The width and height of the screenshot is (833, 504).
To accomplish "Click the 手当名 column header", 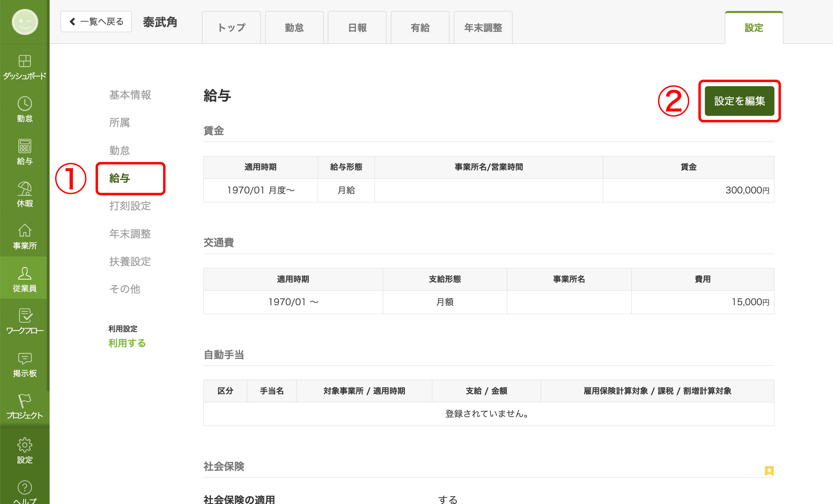I will tap(272, 391).
